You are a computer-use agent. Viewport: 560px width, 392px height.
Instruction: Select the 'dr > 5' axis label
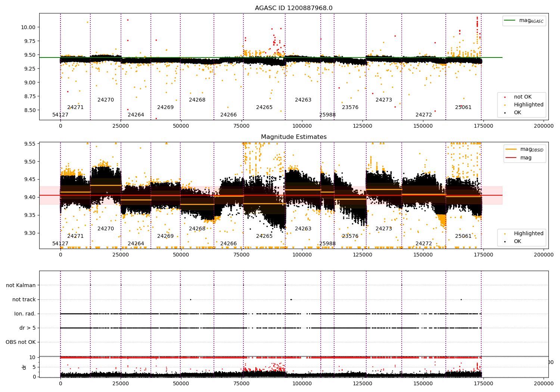click(x=28, y=328)
